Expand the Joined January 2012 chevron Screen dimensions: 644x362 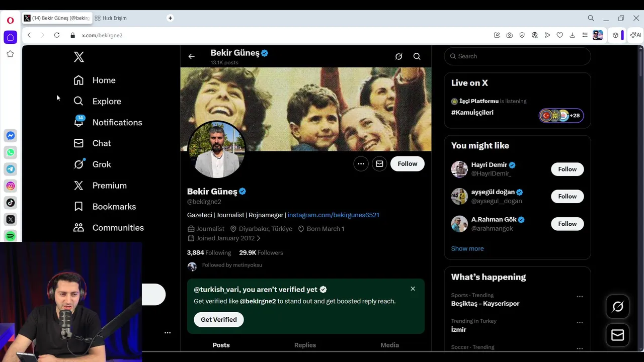pyautogui.click(x=259, y=238)
